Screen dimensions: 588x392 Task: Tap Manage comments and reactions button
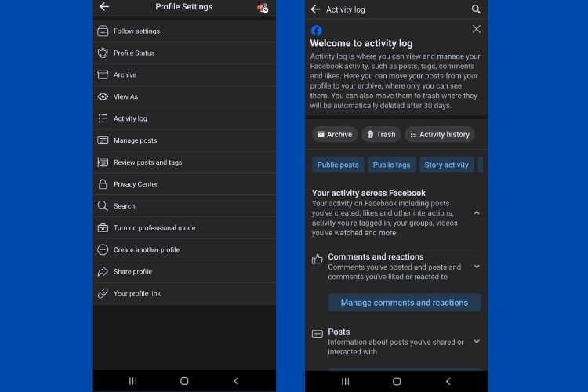405,303
